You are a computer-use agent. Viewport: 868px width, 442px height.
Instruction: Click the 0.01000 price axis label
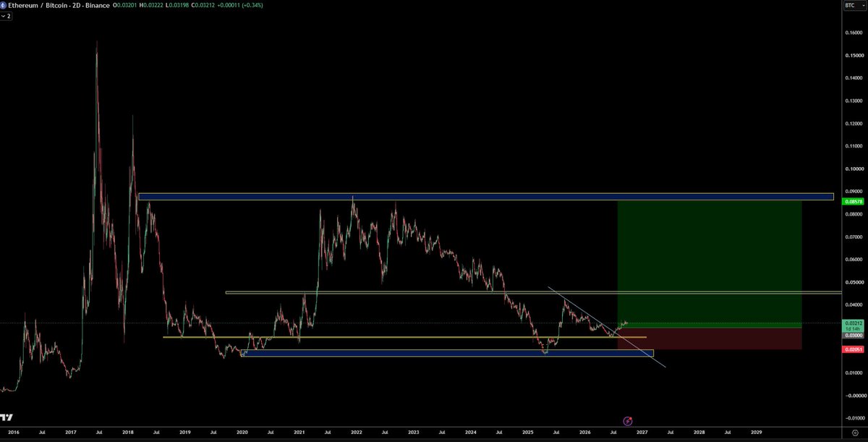[x=855, y=373]
